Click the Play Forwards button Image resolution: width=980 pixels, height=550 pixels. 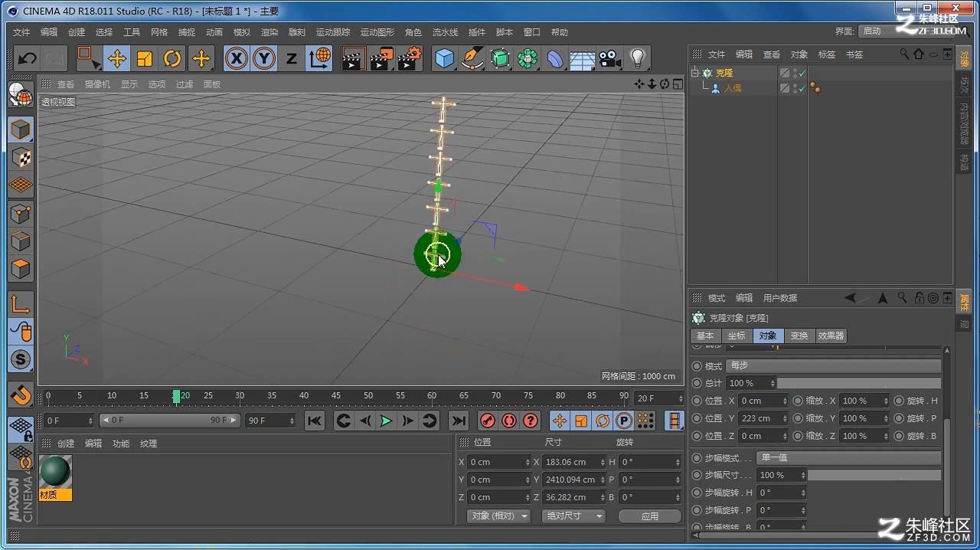pyautogui.click(x=386, y=420)
